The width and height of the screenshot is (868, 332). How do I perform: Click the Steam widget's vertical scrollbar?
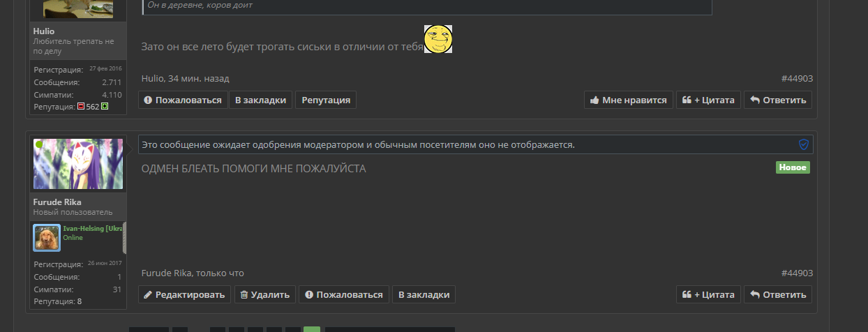click(x=124, y=239)
